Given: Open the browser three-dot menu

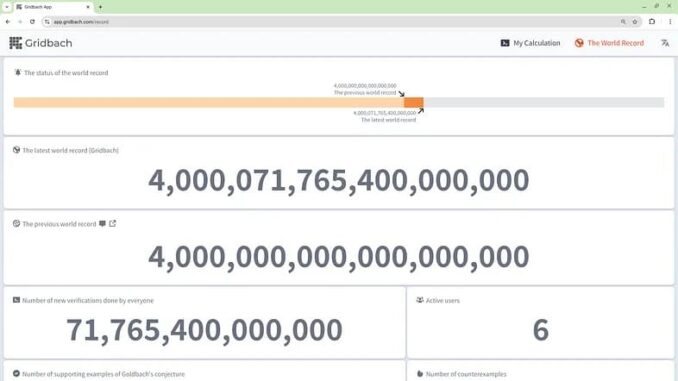Looking at the screenshot, I should 670,22.
